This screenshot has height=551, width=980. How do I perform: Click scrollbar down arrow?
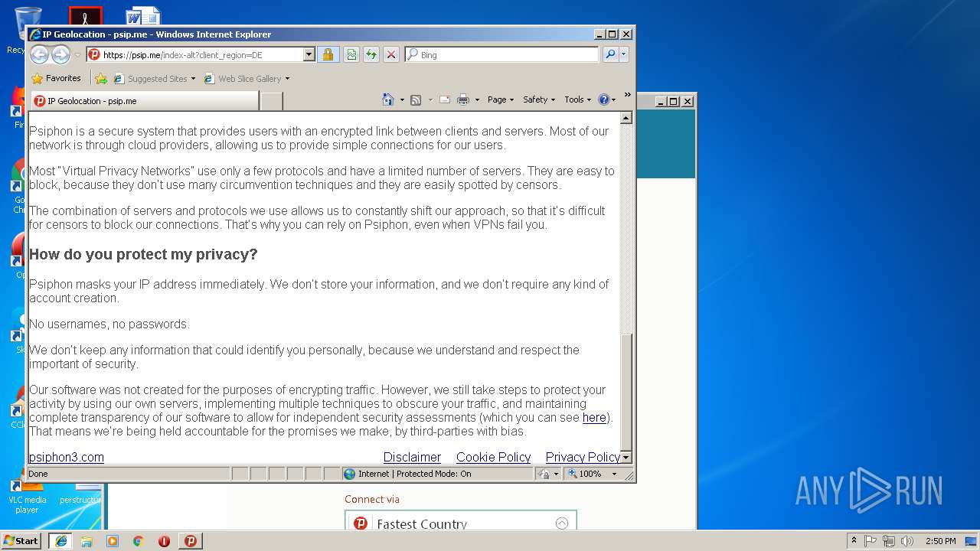coord(626,458)
